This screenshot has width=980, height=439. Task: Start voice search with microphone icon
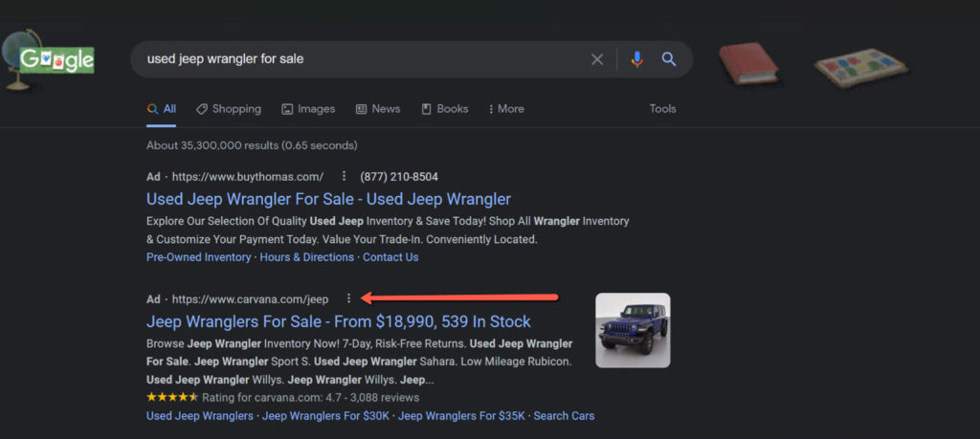click(636, 59)
